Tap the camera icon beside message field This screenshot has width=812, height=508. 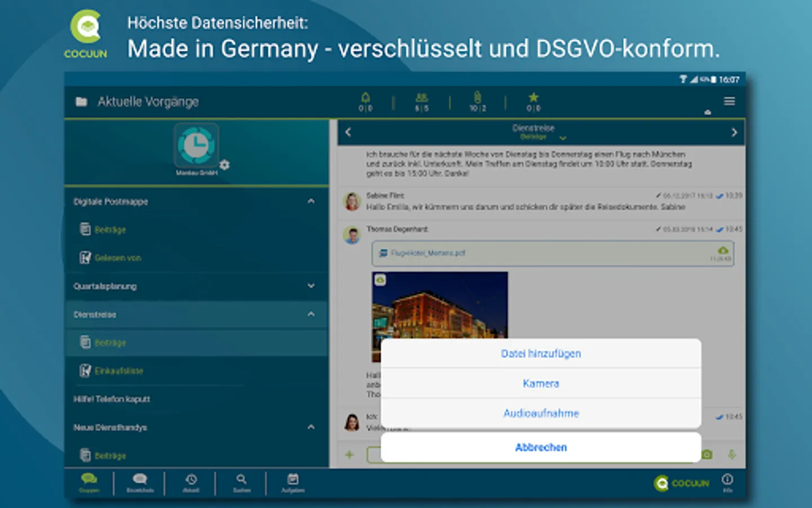pos(708,454)
